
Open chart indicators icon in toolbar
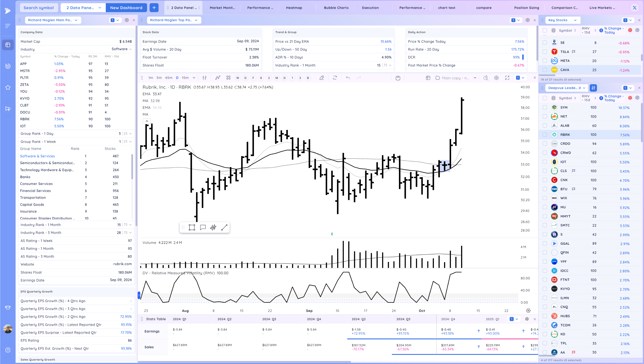218,78
